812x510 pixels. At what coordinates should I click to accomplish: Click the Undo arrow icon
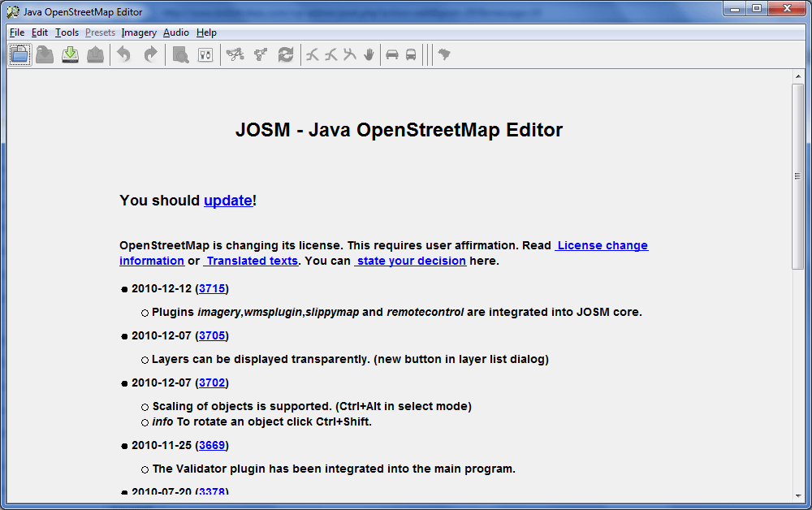pos(123,54)
